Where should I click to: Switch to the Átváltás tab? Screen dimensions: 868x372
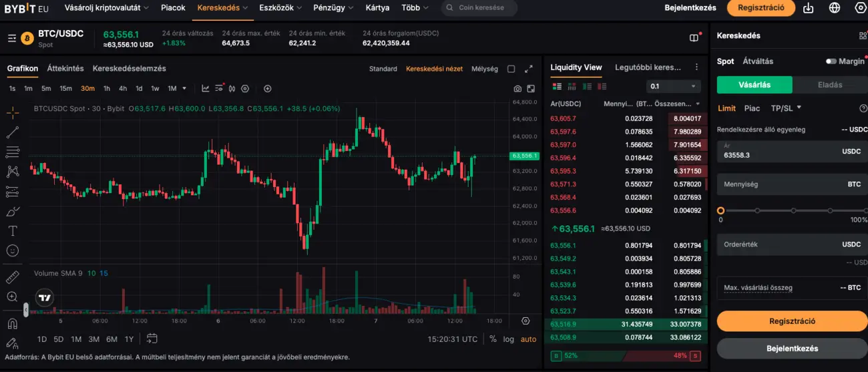758,61
